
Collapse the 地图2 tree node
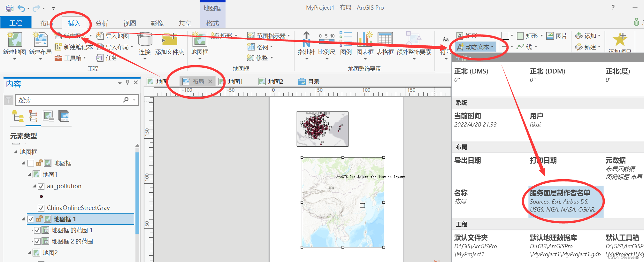[x=29, y=253]
